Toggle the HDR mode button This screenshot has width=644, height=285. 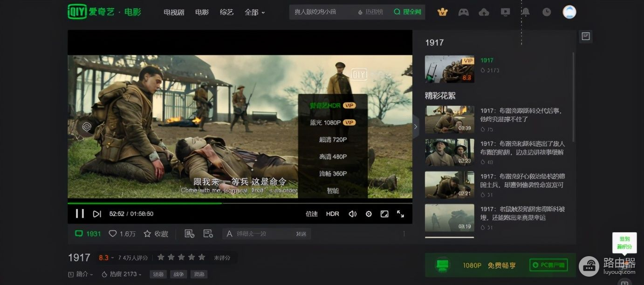click(x=332, y=214)
